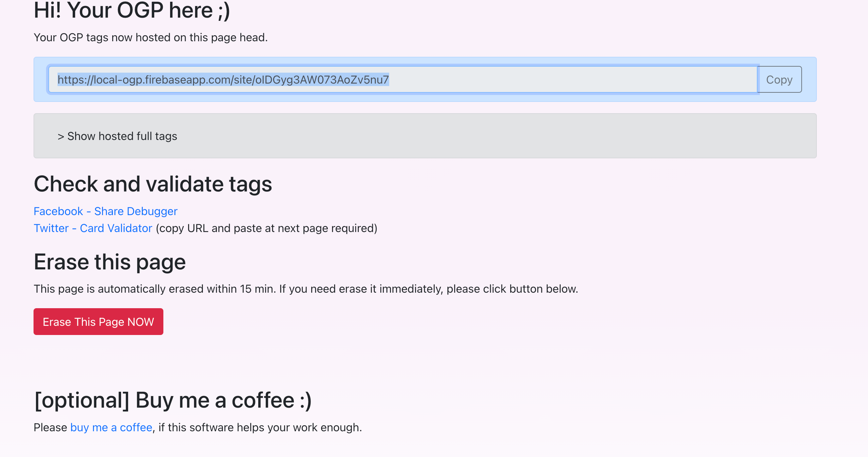Viewport: 868px width, 457px height.
Task: Follow the buy me a coffee link
Action: point(111,427)
